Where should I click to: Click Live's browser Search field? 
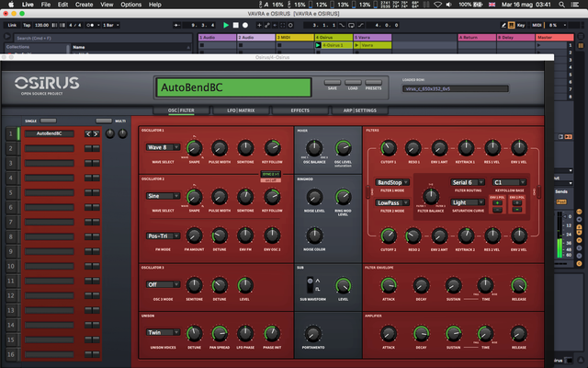click(103, 38)
